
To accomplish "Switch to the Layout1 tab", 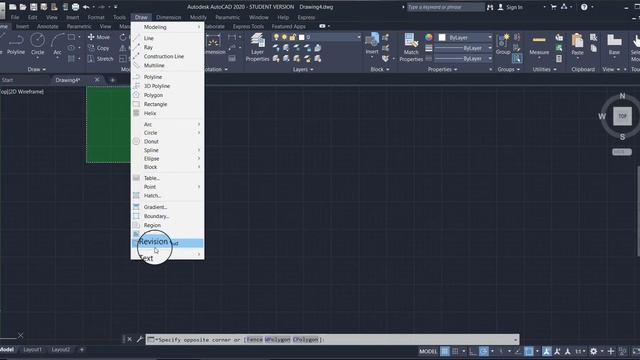I will coord(32,350).
